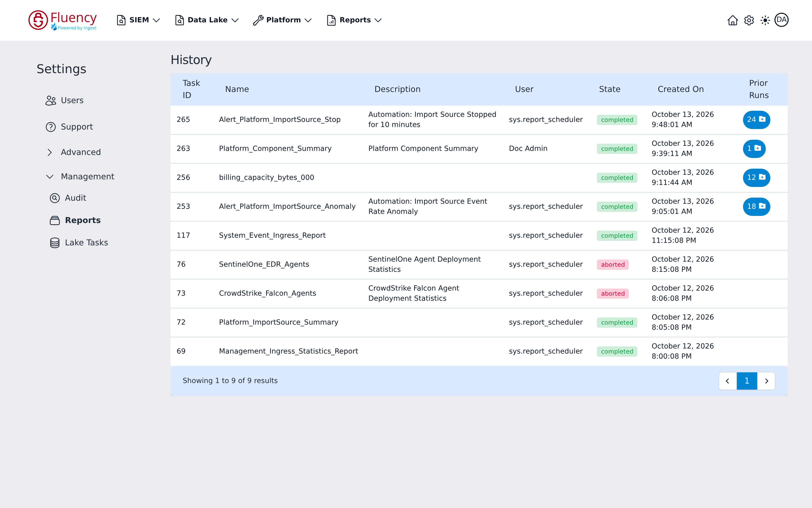Viewport: 812px width, 508px height.
Task: Click the SIEM document search icon
Action: coord(121,20)
